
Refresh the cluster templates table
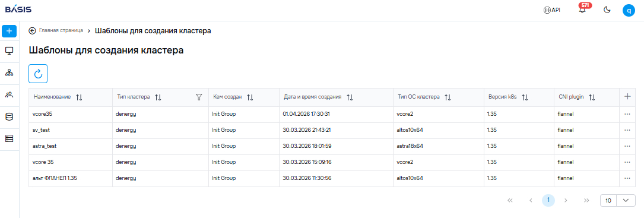[38, 74]
